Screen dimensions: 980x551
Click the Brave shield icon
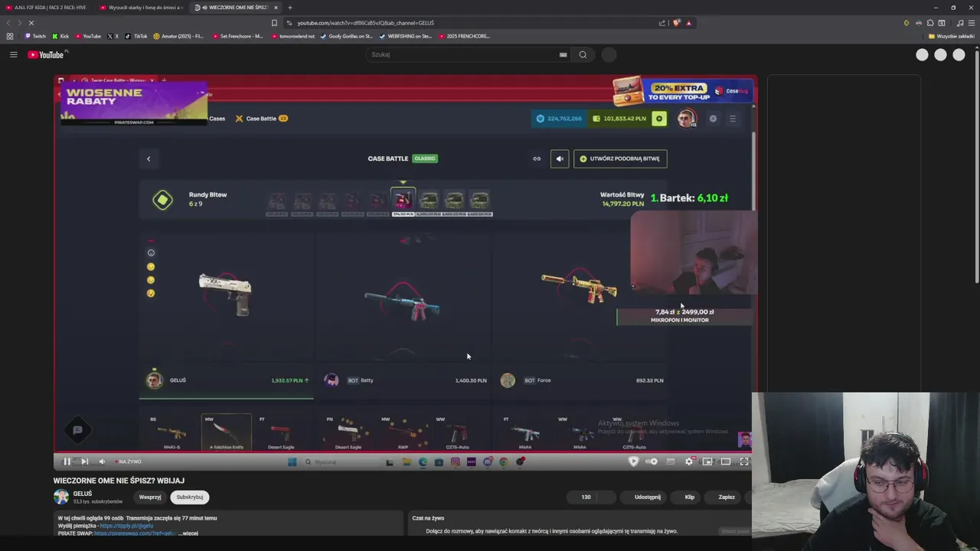[677, 23]
